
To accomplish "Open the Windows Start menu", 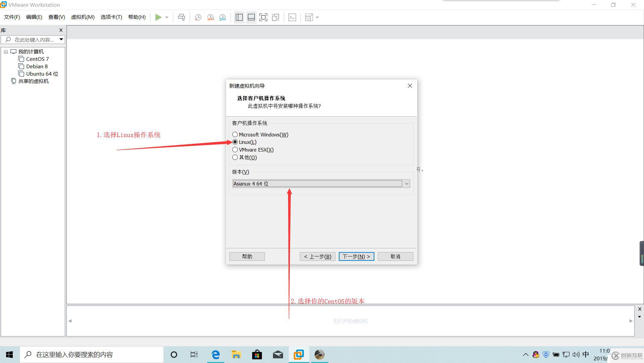I will 9,355.
